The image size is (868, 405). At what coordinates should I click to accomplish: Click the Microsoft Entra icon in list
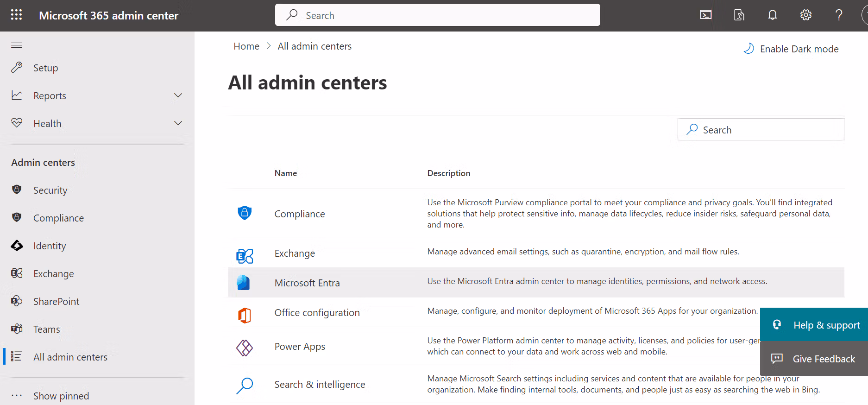tap(244, 283)
